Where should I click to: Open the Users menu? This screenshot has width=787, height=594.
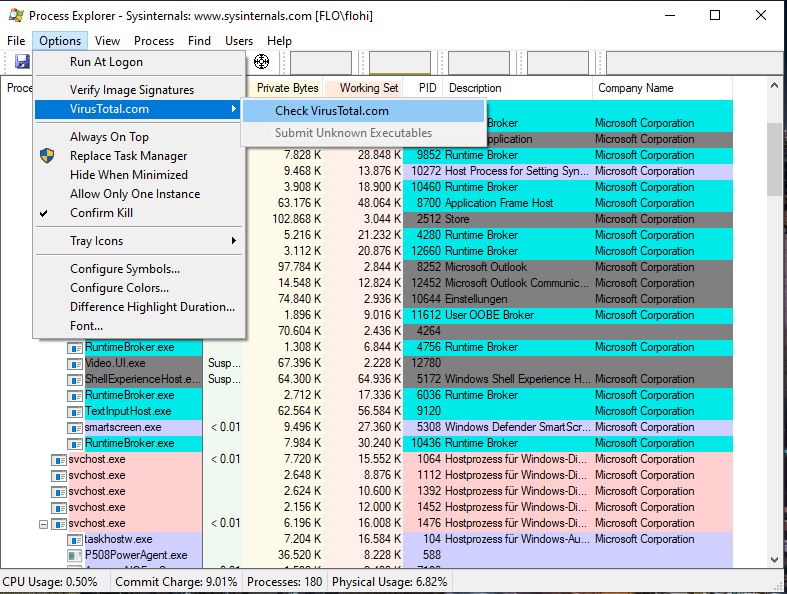(239, 41)
